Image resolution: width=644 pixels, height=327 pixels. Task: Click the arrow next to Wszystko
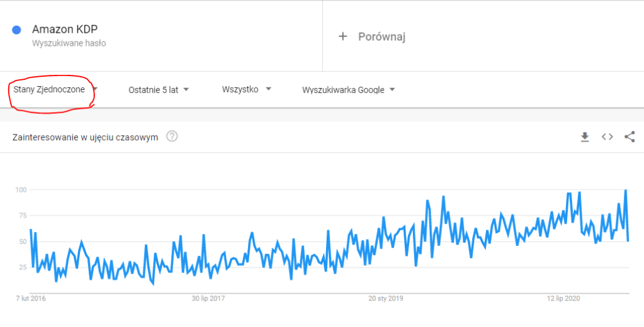tap(268, 89)
